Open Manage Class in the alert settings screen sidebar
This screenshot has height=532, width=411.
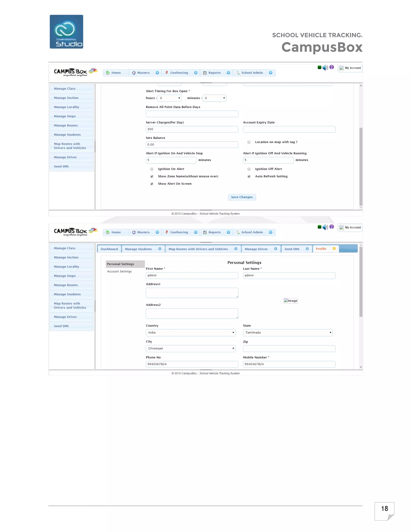pos(72,89)
